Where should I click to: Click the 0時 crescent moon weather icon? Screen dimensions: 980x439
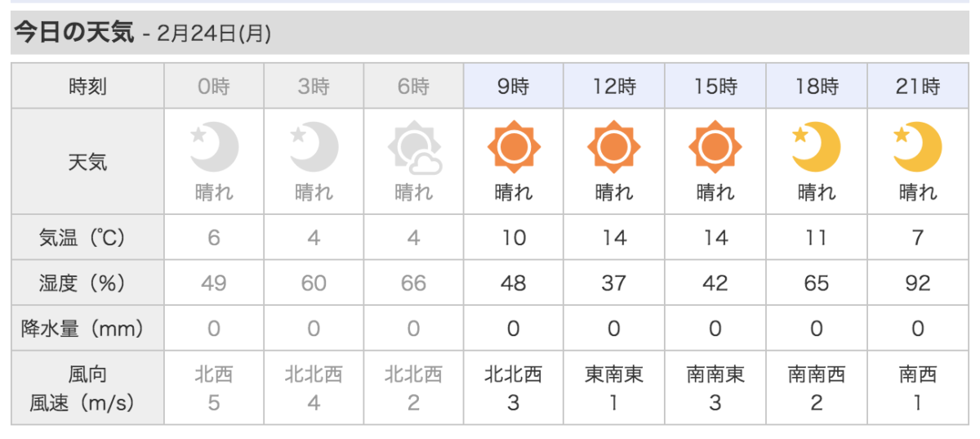[x=214, y=148]
